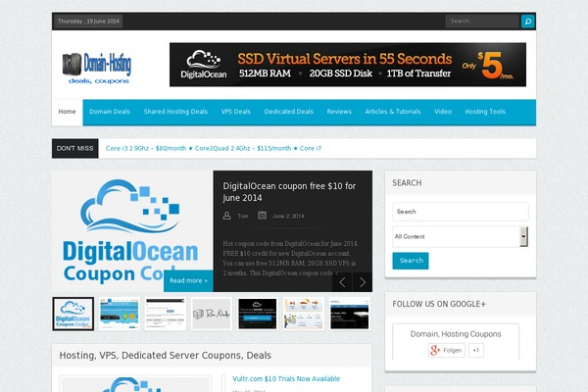Click the author user icon beside Tom
Viewport: 588px width, 392px height.
point(227,216)
